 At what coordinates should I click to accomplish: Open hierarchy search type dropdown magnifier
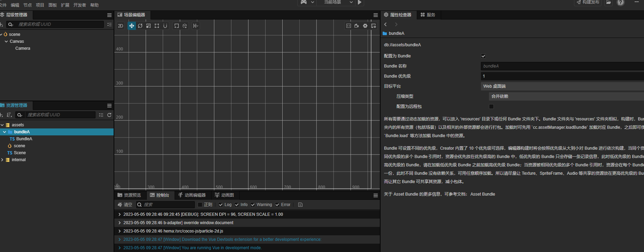tap(11, 24)
